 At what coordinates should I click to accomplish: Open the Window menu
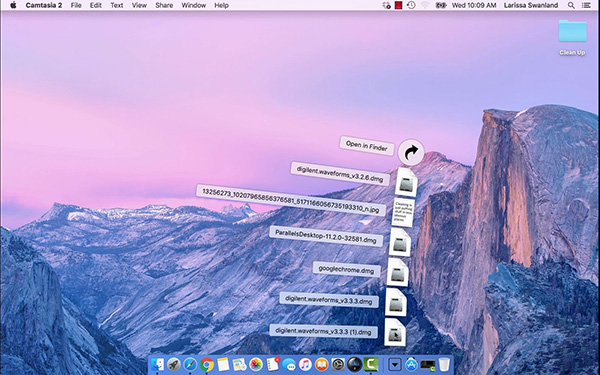coord(194,5)
